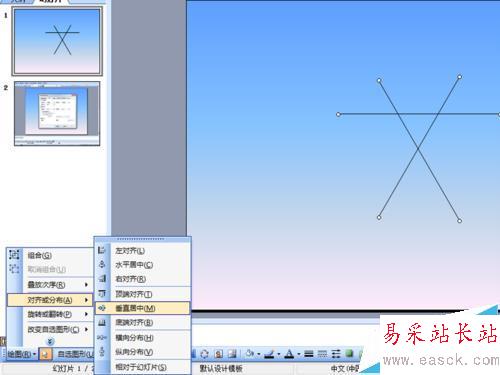Open the 对齐或分布(A) submenu
The width and height of the screenshot is (500, 375).
coord(50,300)
